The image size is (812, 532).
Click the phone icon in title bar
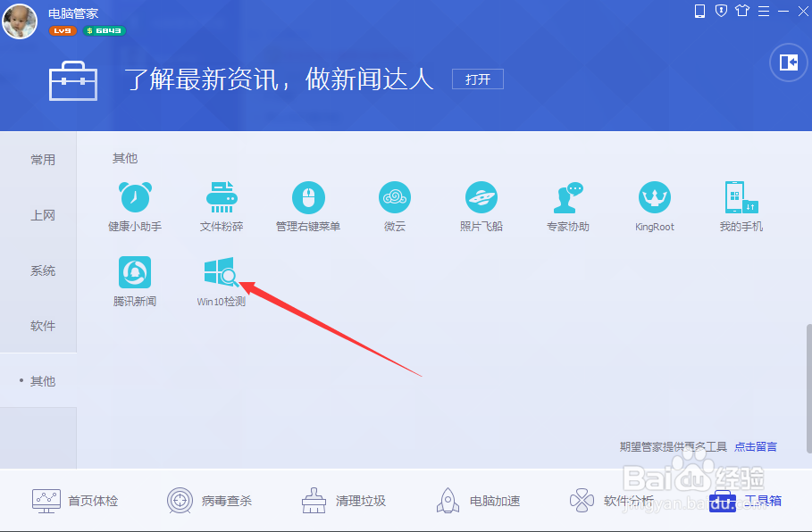point(699,11)
